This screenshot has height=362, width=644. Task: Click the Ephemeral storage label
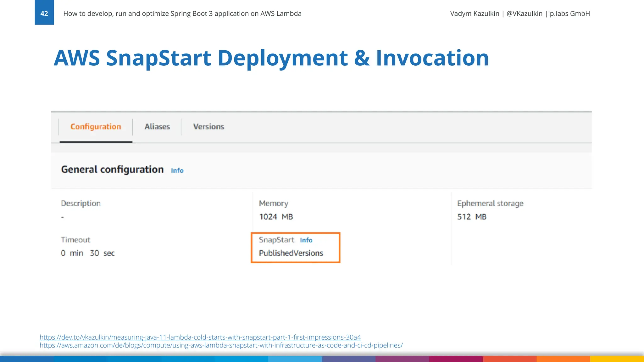click(490, 203)
